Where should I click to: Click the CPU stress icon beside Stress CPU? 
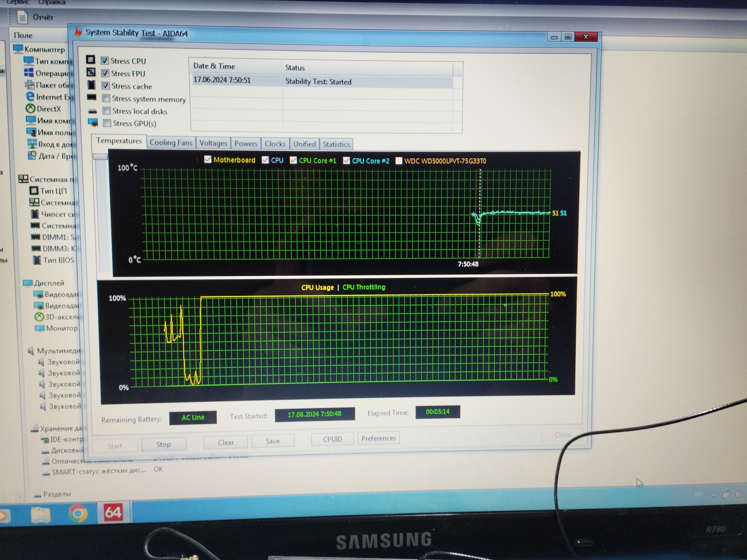click(x=90, y=59)
